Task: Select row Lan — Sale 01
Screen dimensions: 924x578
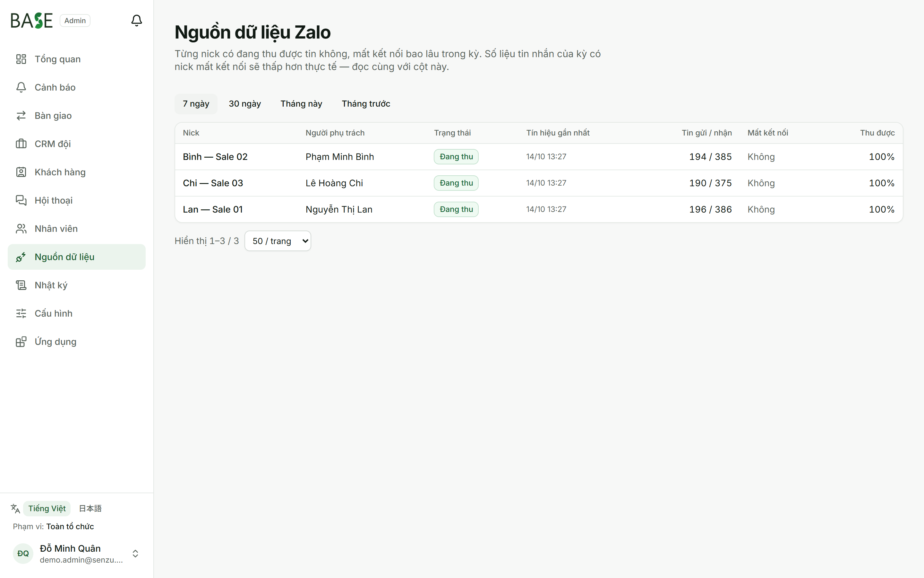Action: (539, 209)
